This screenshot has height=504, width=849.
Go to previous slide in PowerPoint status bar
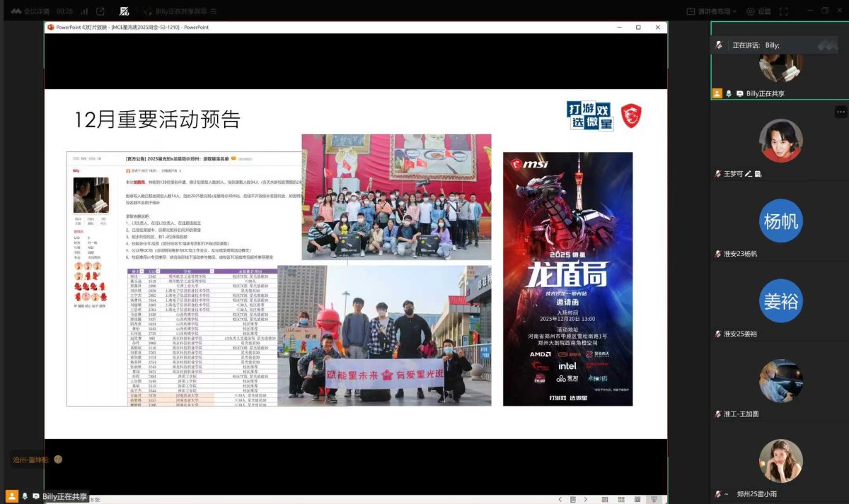(x=560, y=499)
